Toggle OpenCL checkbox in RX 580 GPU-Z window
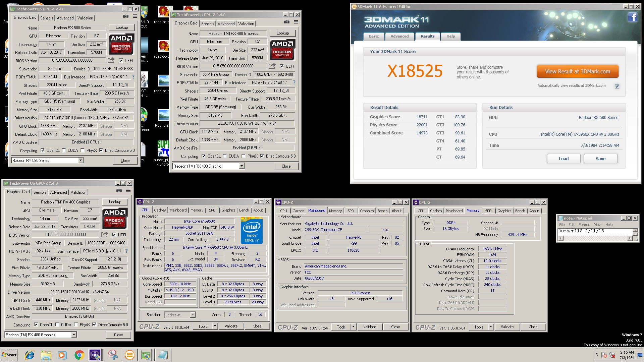 click(43, 150)
